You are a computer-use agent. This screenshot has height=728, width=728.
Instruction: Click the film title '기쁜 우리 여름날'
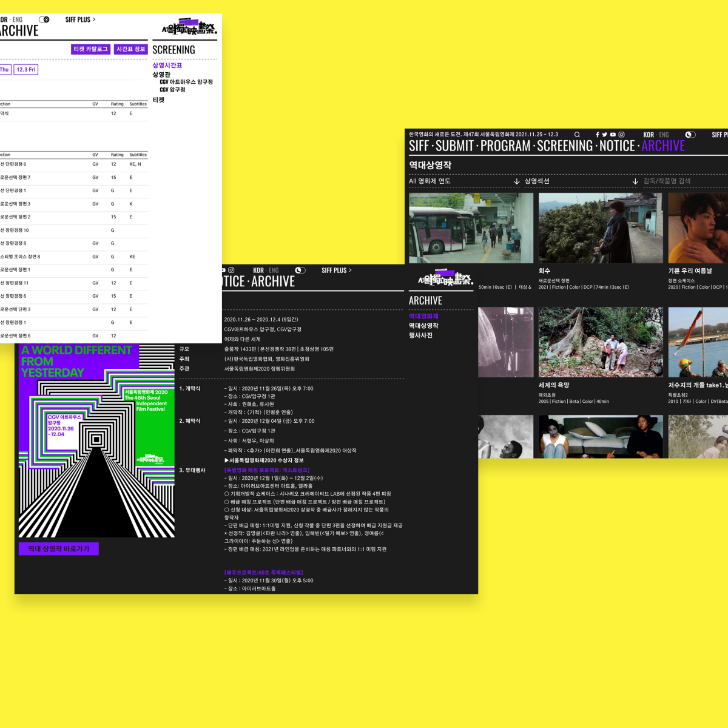(690, 271)
